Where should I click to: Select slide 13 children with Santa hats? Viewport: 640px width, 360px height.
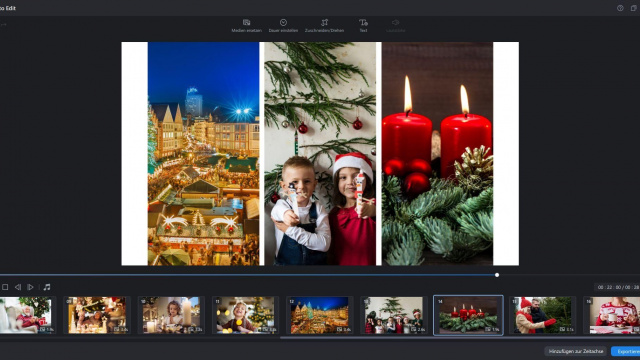tap(394, 315)
